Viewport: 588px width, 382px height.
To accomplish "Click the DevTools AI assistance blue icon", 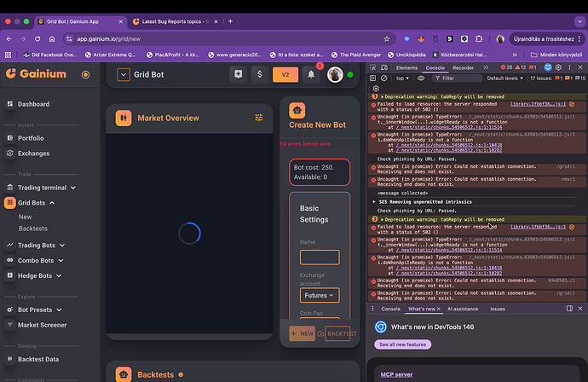I will 548,67.
